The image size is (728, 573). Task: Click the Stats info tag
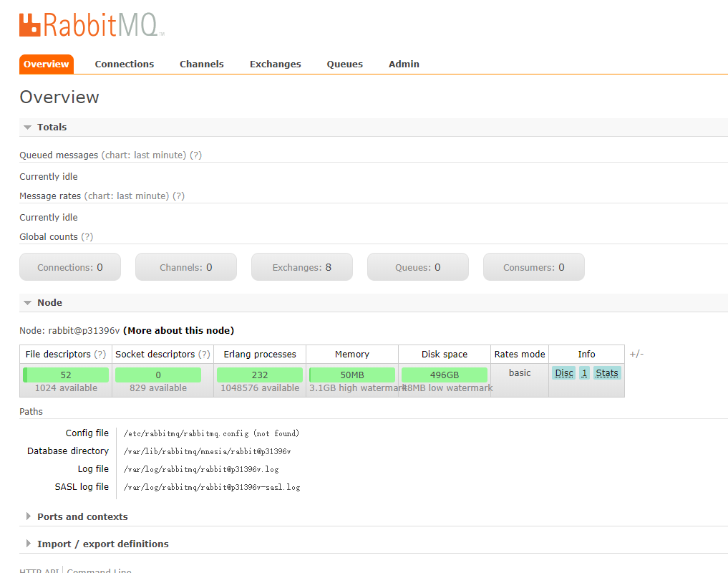(607, 372)
